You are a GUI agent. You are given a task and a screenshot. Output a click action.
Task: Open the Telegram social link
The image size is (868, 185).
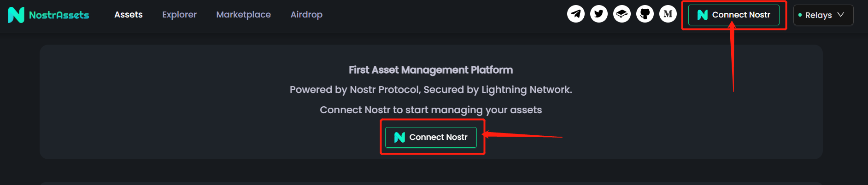point(575,14)
